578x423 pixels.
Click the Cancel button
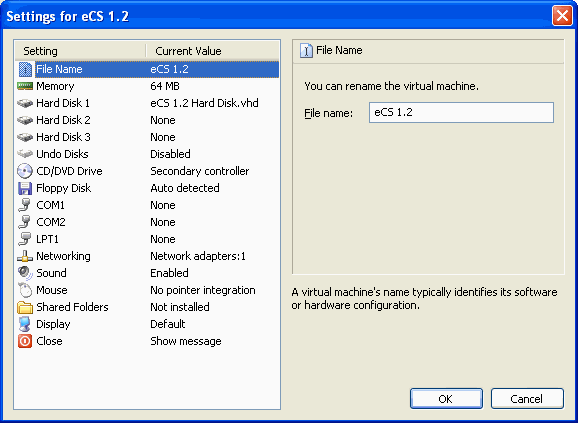click(x=527, y=399)
